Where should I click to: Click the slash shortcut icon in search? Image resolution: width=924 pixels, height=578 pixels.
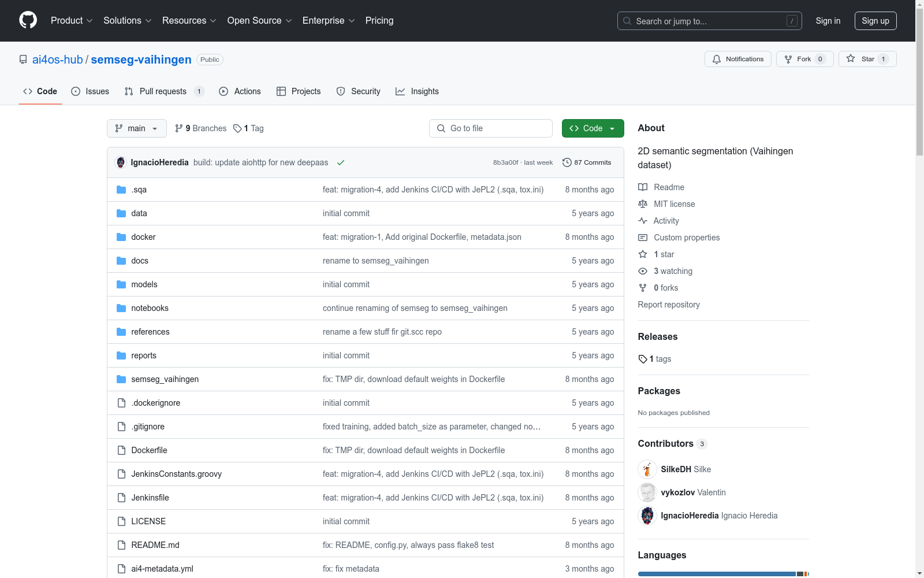792,21
